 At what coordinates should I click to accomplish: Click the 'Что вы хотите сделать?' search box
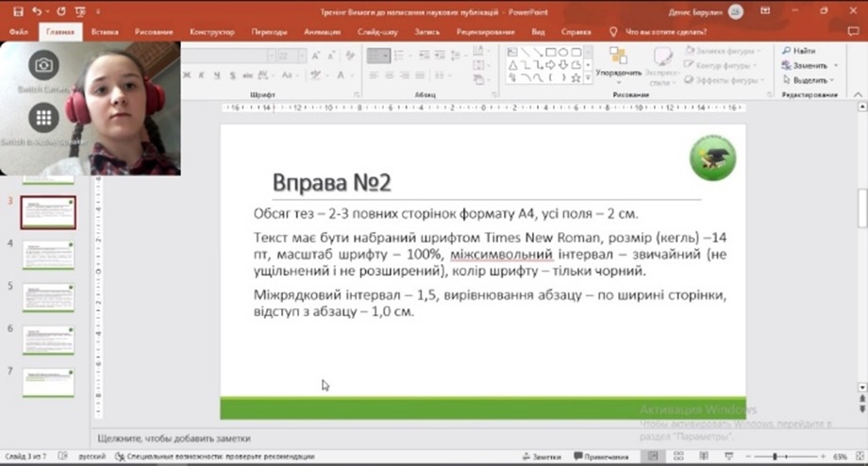[x=666, y=31]
